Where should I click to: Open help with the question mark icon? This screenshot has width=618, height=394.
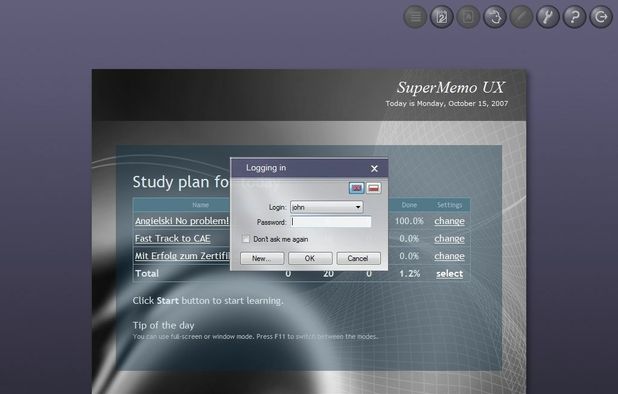[x=574, y=17]
